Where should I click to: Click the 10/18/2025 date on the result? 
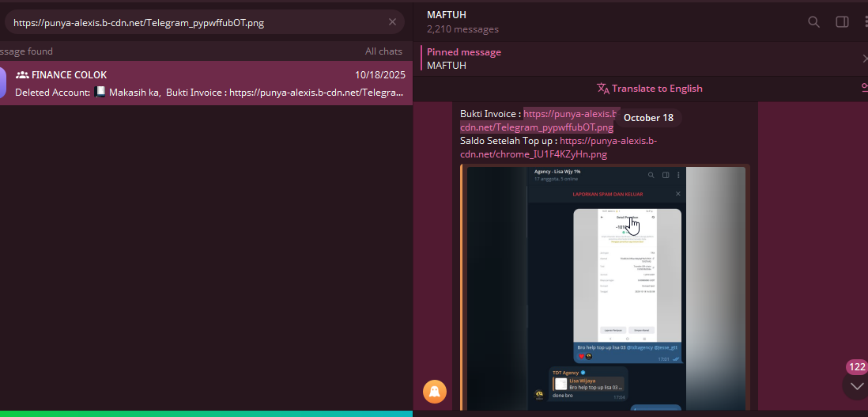(x=379, y=74)
